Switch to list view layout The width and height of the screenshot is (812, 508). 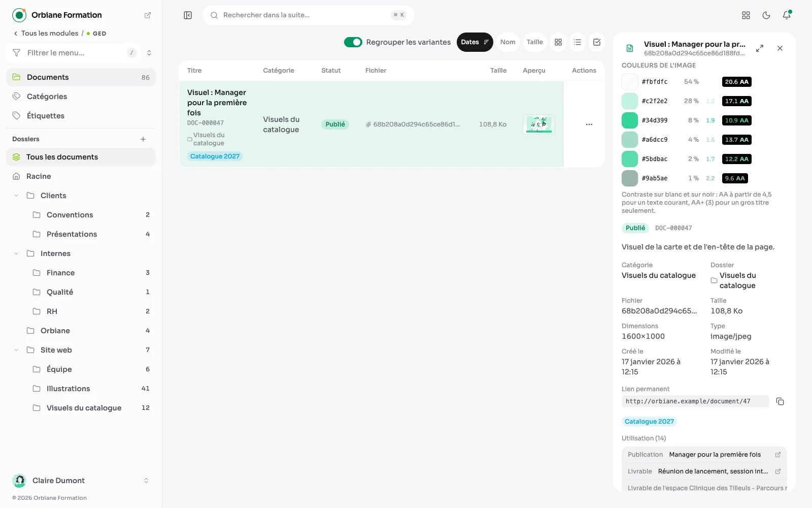click(578, 42)
